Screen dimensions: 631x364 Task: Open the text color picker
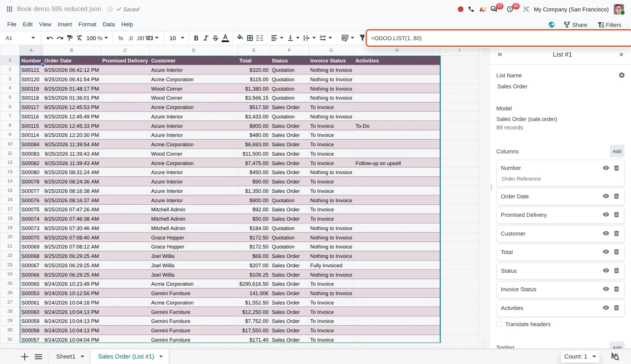(225, 38)
